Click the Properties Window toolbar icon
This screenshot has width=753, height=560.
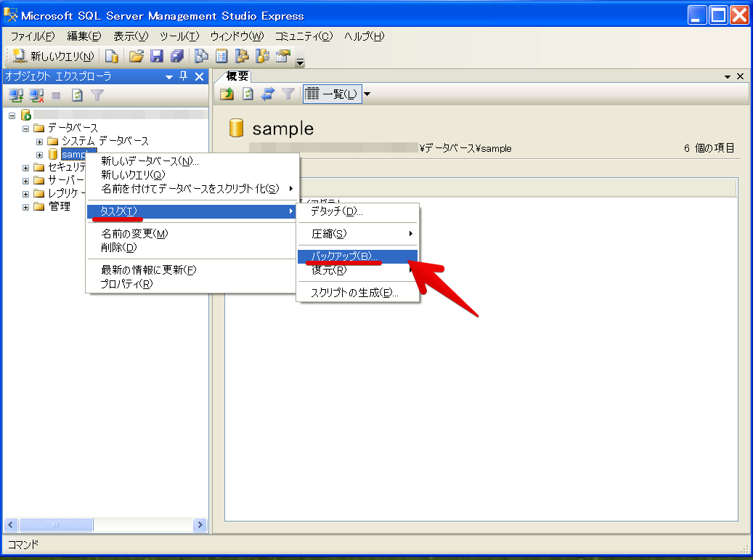point(283,56)
